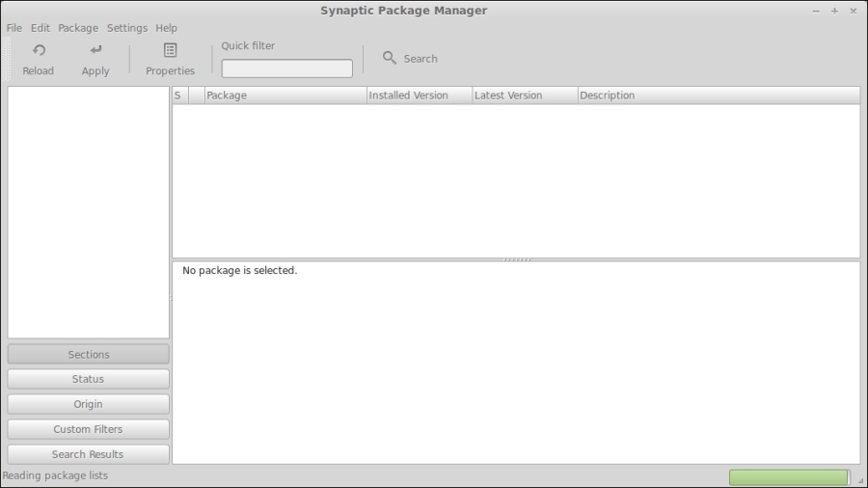Image resolution: width=868 pixels, height=488 pixels.
Task: Focus the Quick filter text field
Action: [286, 68]
